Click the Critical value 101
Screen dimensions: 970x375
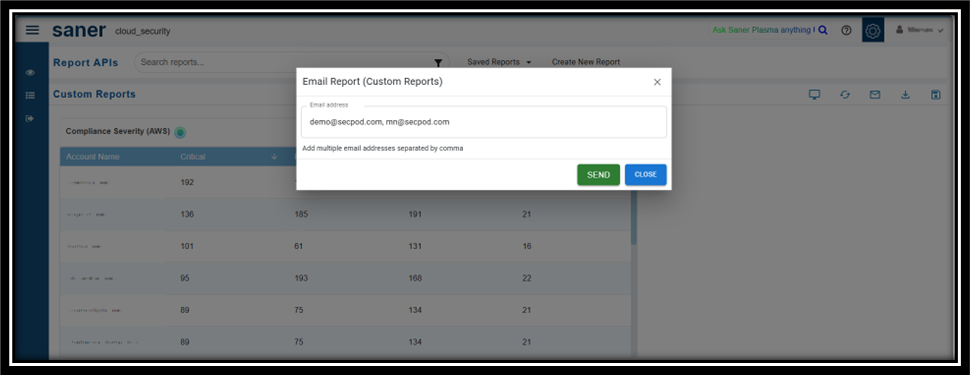tap(187, 246)
